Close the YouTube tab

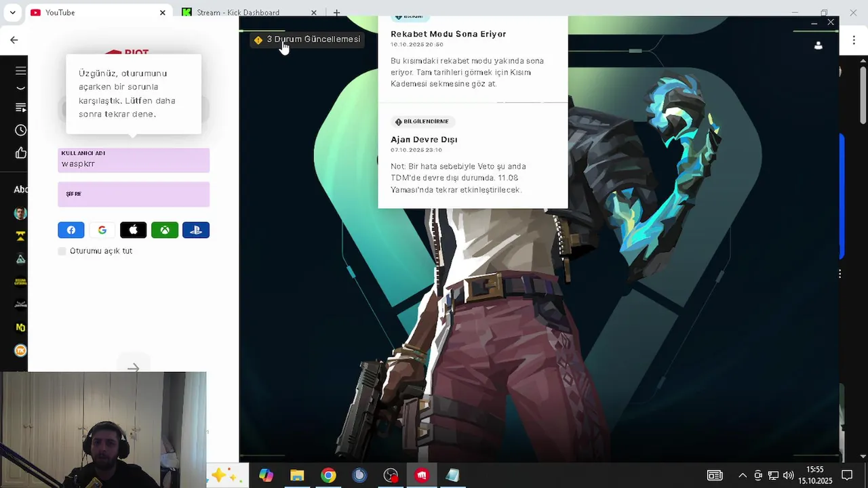pyautogui.click(x=163, y=13)
